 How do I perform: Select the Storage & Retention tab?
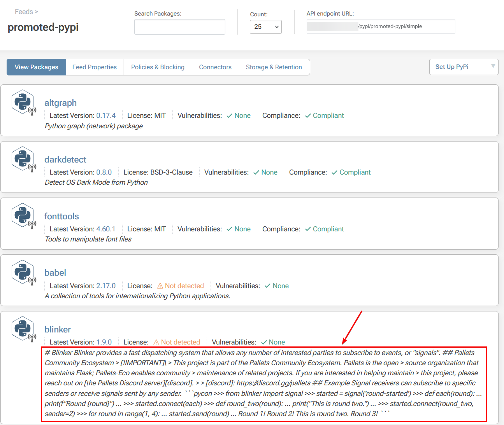tap(274, 67)
